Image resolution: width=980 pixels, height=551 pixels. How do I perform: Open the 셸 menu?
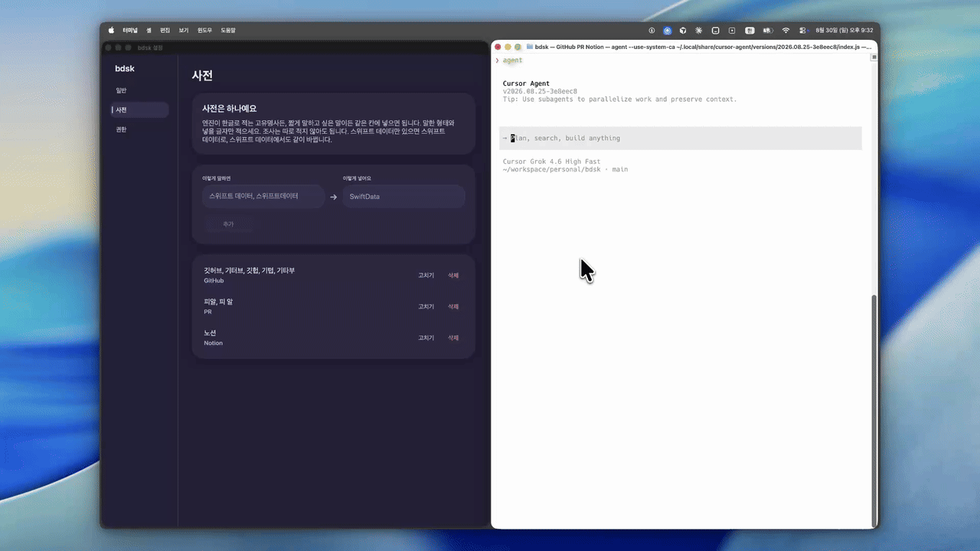[x=149, y=31]
